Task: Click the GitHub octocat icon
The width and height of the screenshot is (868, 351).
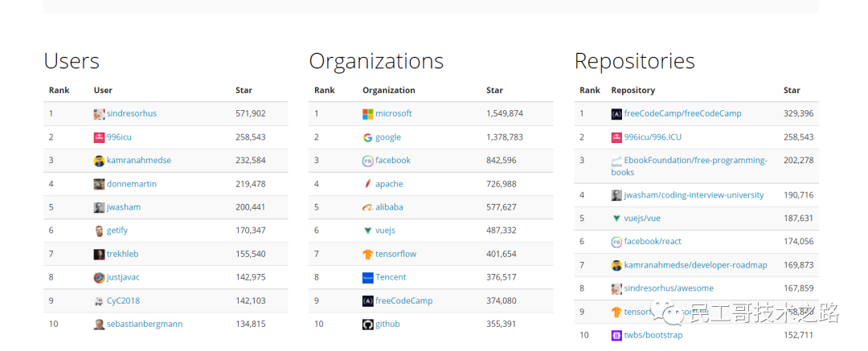Action: tap(368, 324)
